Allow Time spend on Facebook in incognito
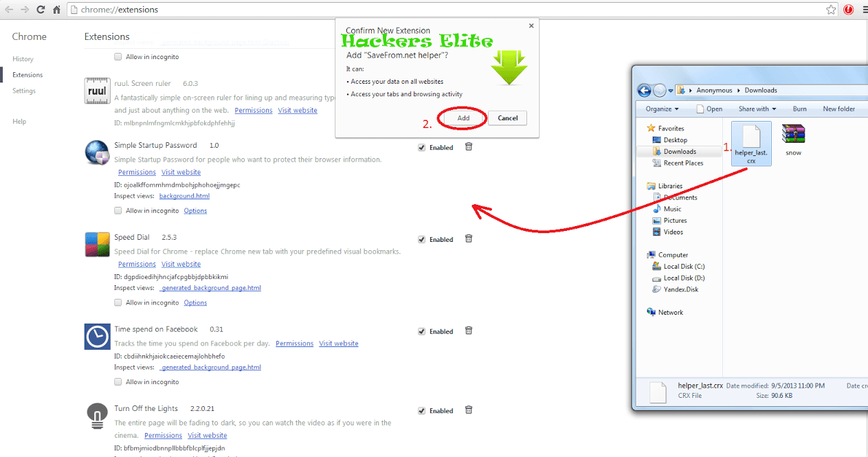Viewport: 868px width, 457px height. pyautogui.click(x=118, y=381)
